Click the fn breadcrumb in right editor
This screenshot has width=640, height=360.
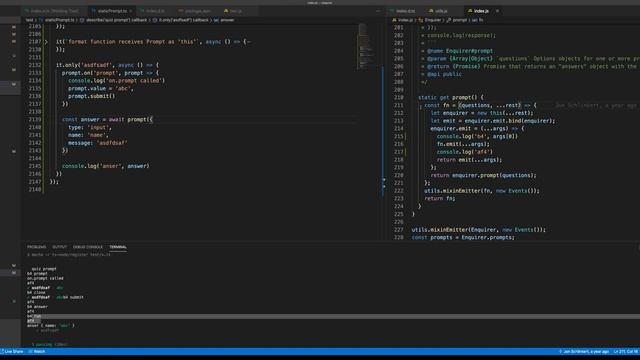(478, 20)
